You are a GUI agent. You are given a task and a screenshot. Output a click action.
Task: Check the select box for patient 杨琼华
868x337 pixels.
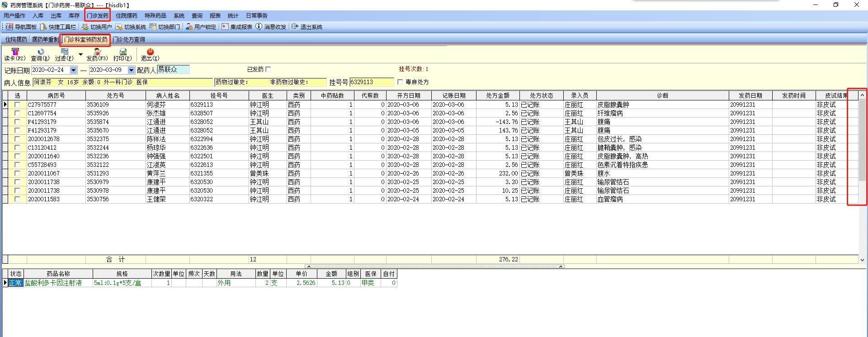tap(17, 147)
